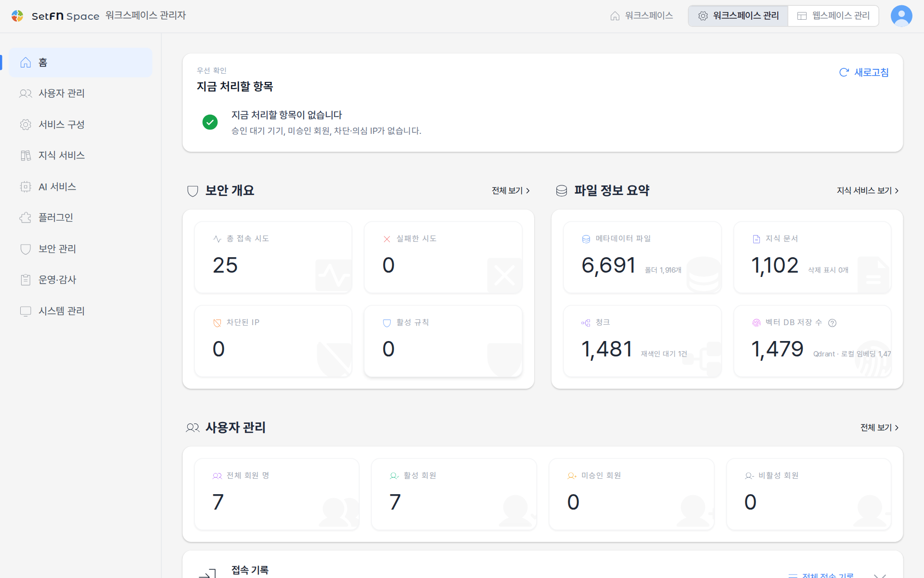Open 시스템 관리 in the sidebar
Image resolution: width=924 pixels, height=578 pixels.
pos(80,311)
